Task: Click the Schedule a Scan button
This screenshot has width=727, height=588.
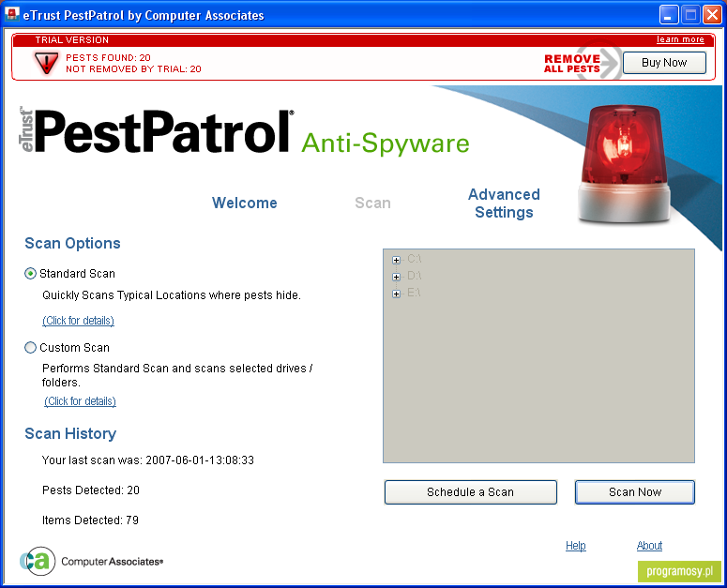Action: 470,492
